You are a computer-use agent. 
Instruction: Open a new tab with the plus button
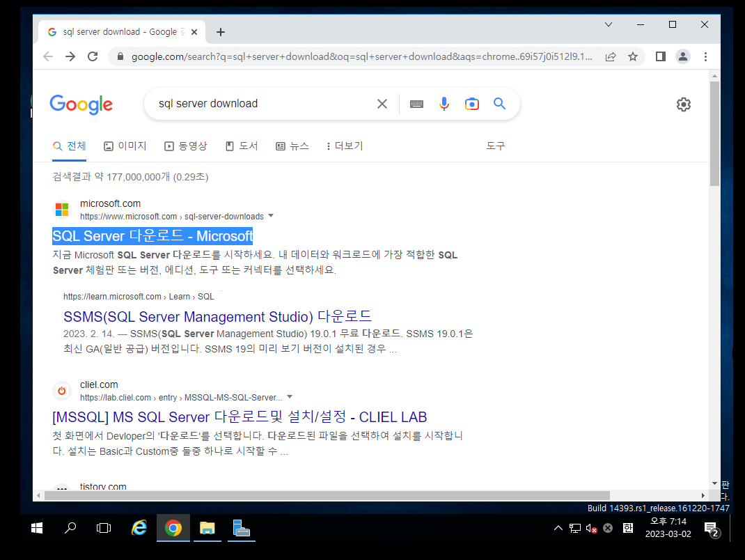221,32
